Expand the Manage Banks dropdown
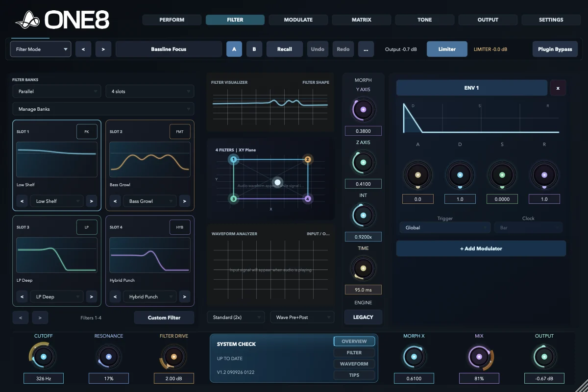This screenshot has width=588, height=392. 103,109
